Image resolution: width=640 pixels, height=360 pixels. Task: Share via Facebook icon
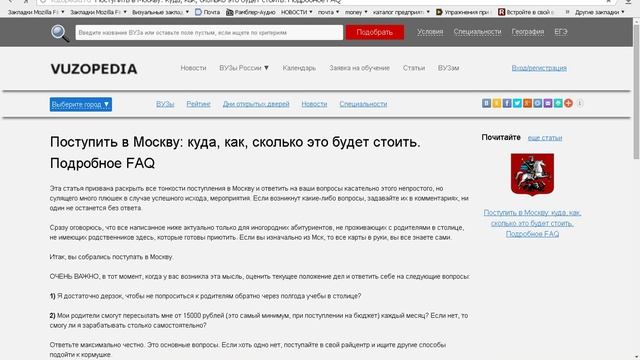pyautogui.click(x=507, y=103)
